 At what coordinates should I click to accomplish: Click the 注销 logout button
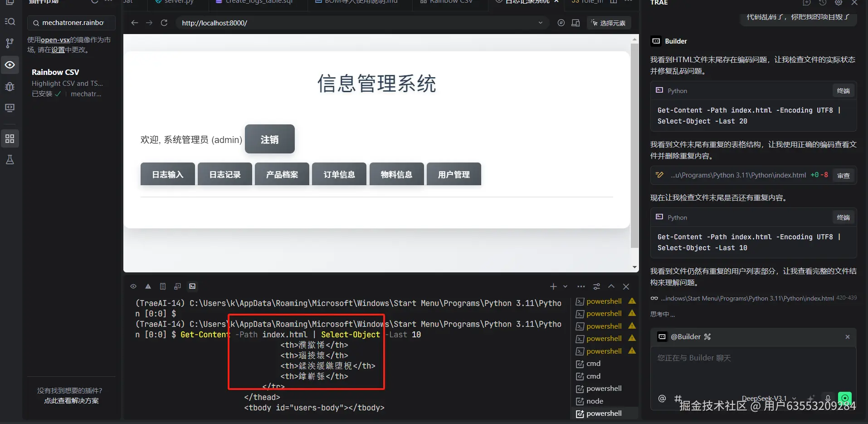click(269, 139)
